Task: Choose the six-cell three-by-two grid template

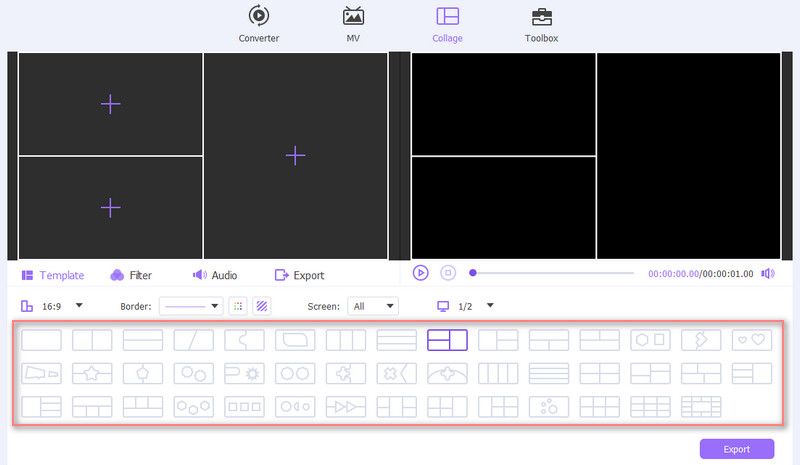Action: pos(599,407)
